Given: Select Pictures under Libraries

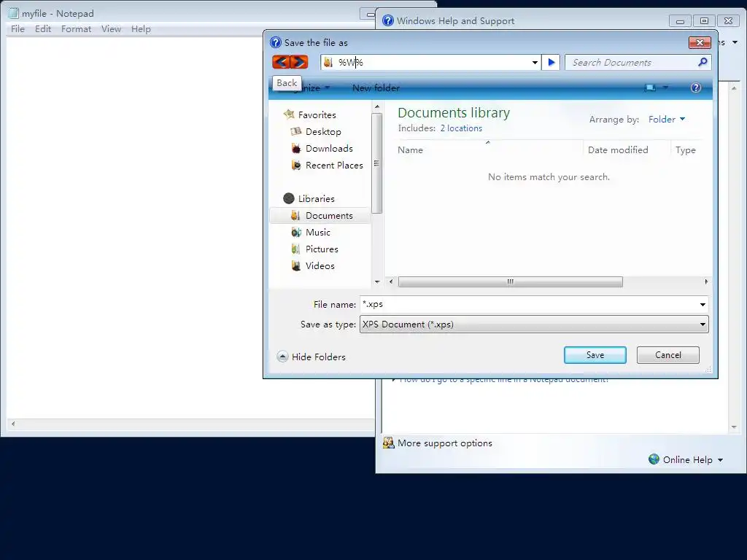Looking at the screenshot, I should point(322,249).
